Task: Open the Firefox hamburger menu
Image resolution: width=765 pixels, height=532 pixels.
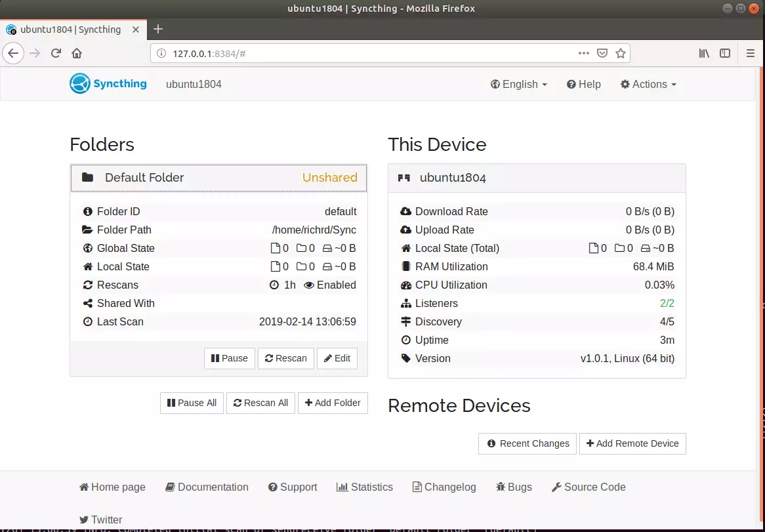Action: point(751,53)
